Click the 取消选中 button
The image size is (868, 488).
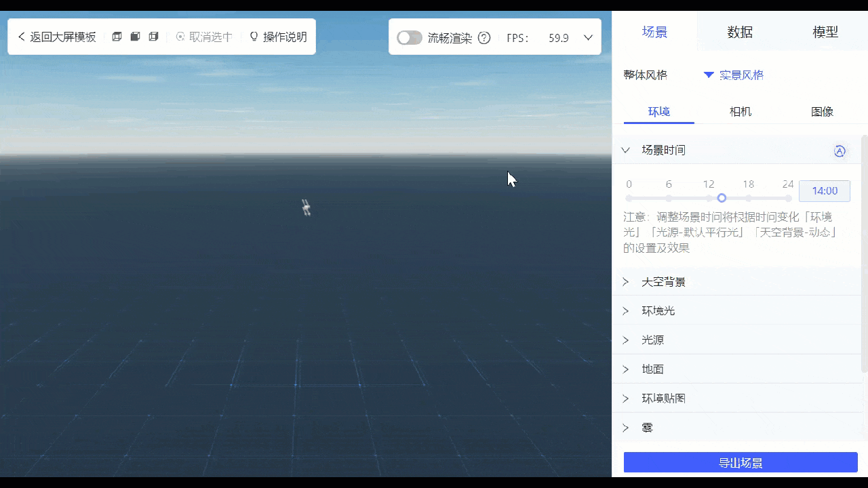(x=204, y=37)
